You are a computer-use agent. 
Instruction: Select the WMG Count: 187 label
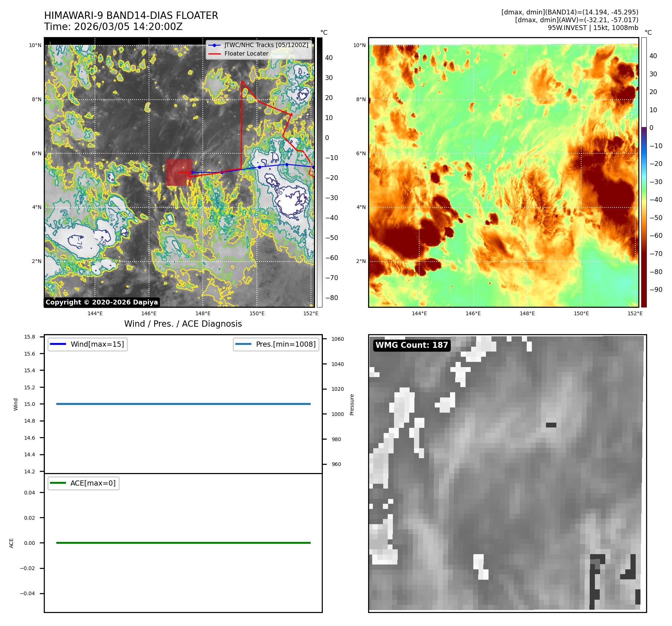411,345
